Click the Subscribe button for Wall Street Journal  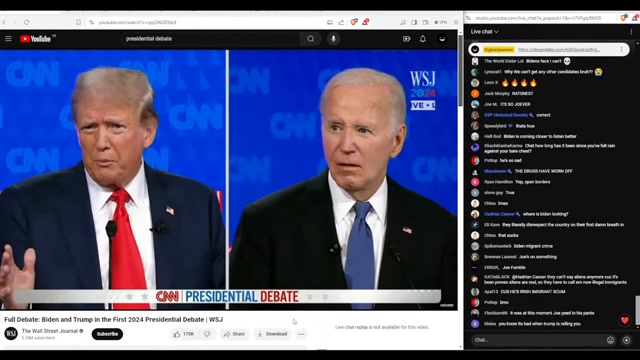click(x=107, y=334)
